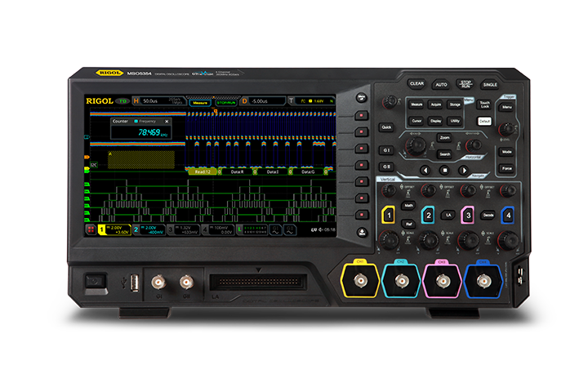Click the horizontal position knob
Image resolution: width=588 pixels, height=392 pixels.
[x=474, y=145]
